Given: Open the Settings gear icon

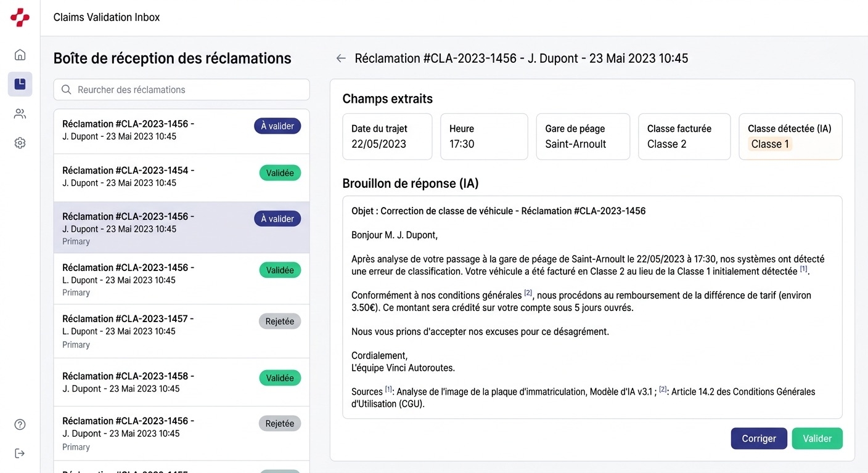Looking at the screenshot, I should click(x=20, y=143).
